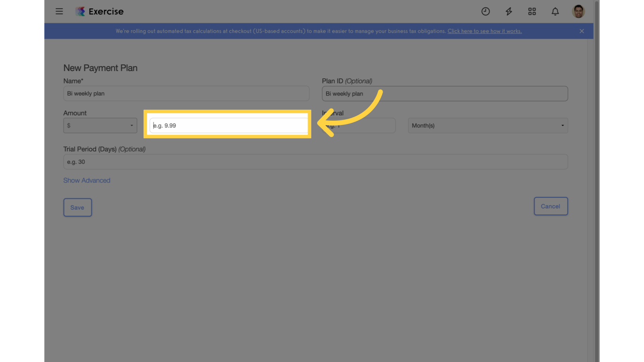This screenshot has height=362, width=644.
Task: Focus the Amount e.g. 9.99 field
Action: click(x=228, y=125)
